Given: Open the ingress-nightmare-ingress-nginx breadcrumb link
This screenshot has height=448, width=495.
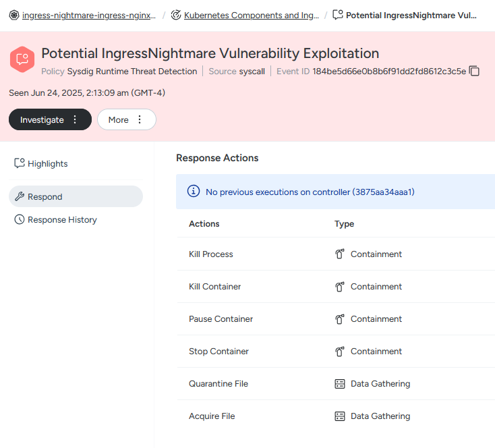Looking at the screenshot, I should 89,15.
